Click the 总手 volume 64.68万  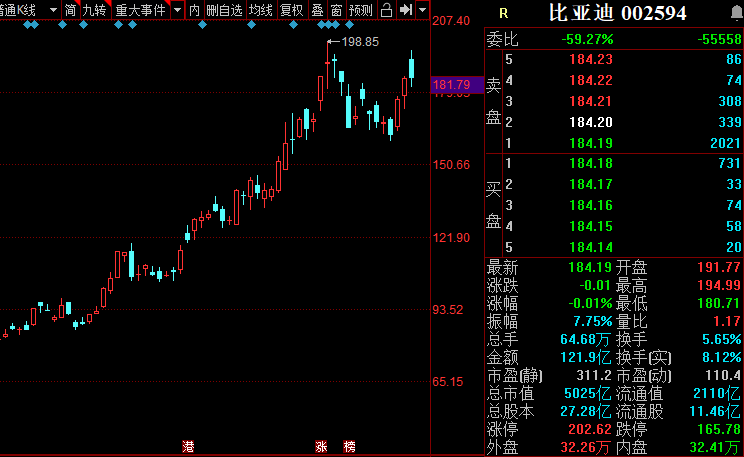pos(586,339)
